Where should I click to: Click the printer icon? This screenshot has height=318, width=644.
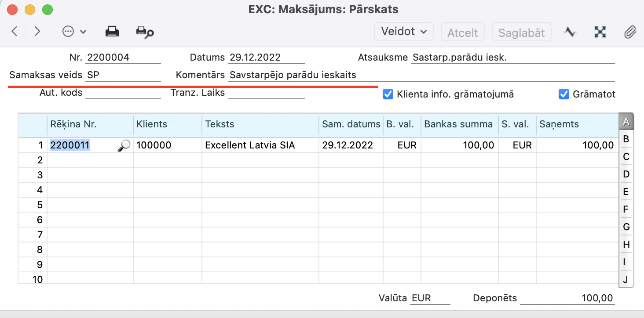click(112, 32)
